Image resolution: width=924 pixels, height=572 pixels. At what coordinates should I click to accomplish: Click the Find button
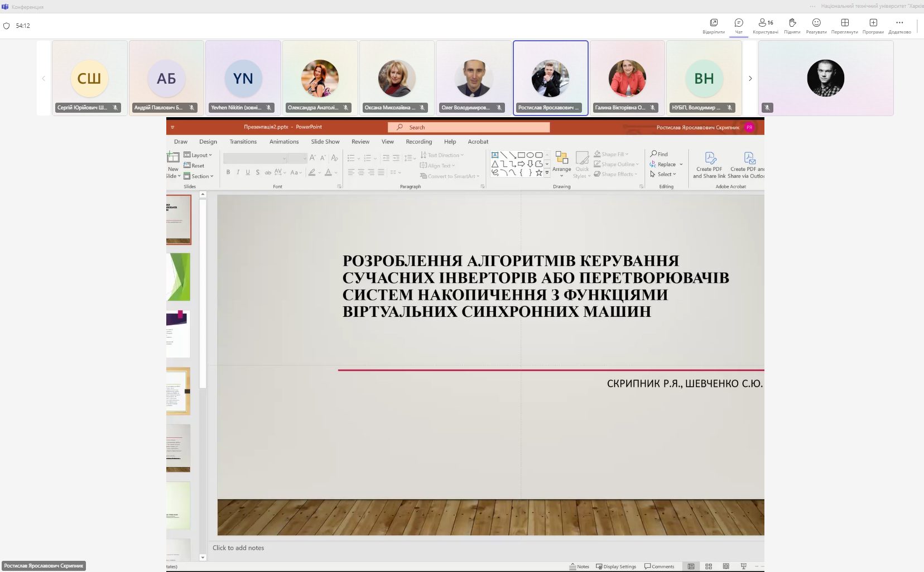click(659, 154)
